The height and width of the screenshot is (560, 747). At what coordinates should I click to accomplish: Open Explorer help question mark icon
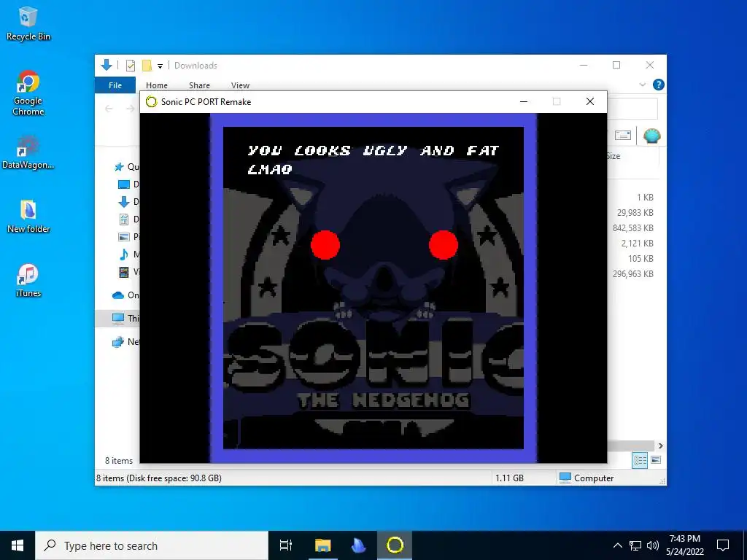pos(659,85)
